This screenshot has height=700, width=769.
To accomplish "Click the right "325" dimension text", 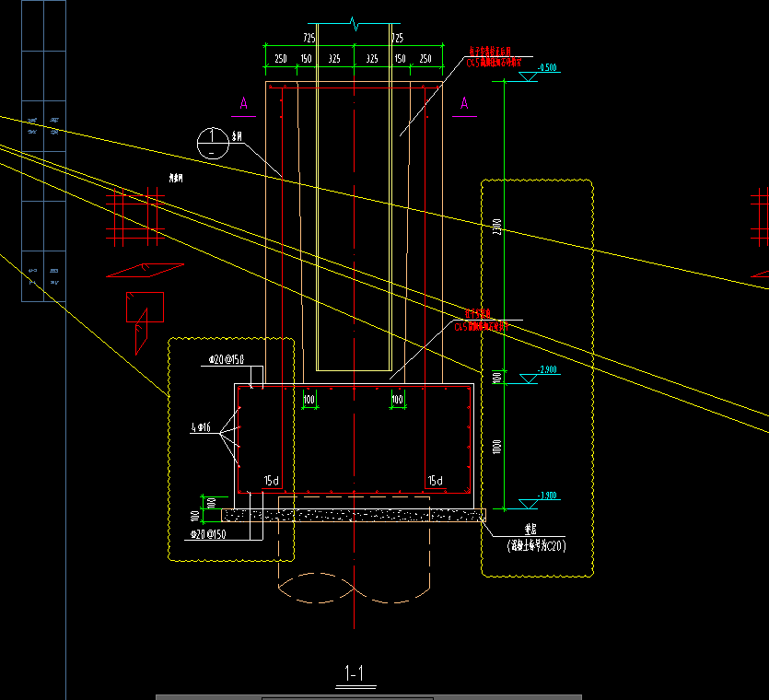I will [372, 59].
